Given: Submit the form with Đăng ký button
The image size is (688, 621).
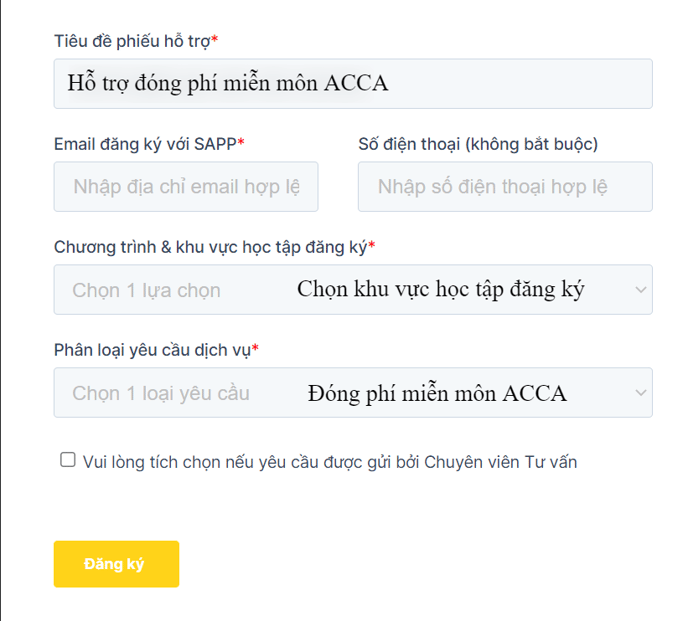Looking at the screenshot, I should [116, 564].
